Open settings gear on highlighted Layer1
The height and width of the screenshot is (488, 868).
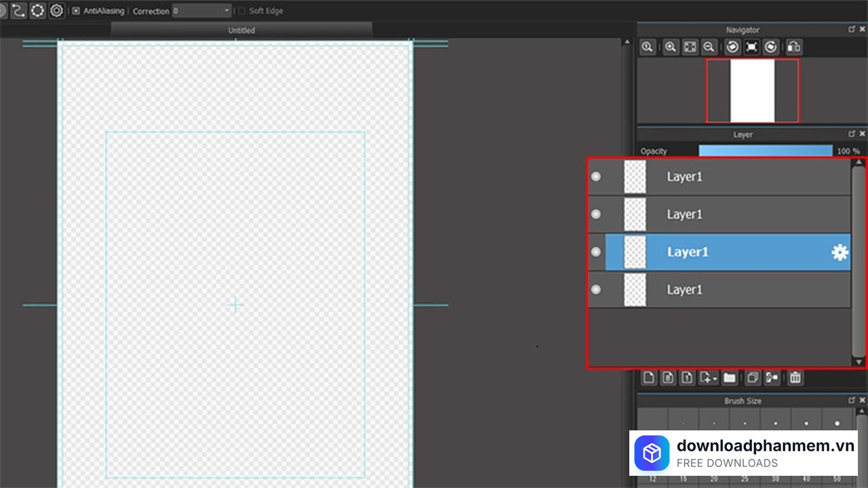coord(840,252)
